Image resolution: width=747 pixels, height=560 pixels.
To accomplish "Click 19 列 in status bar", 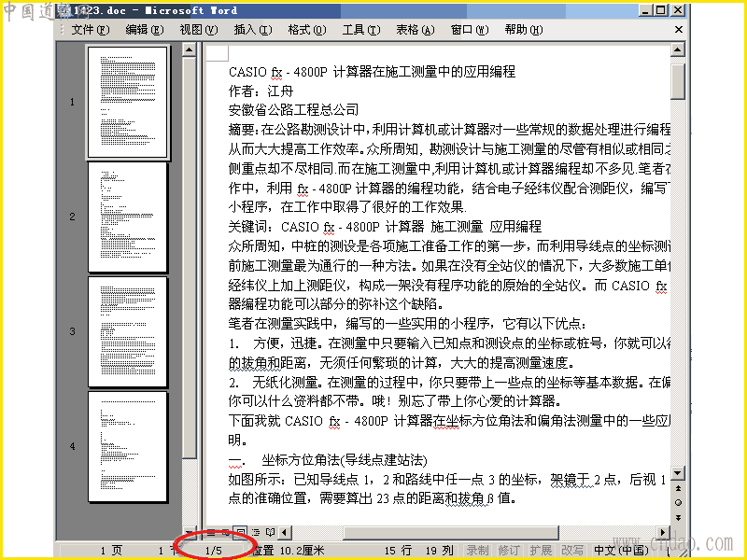I will click(439, 551).
